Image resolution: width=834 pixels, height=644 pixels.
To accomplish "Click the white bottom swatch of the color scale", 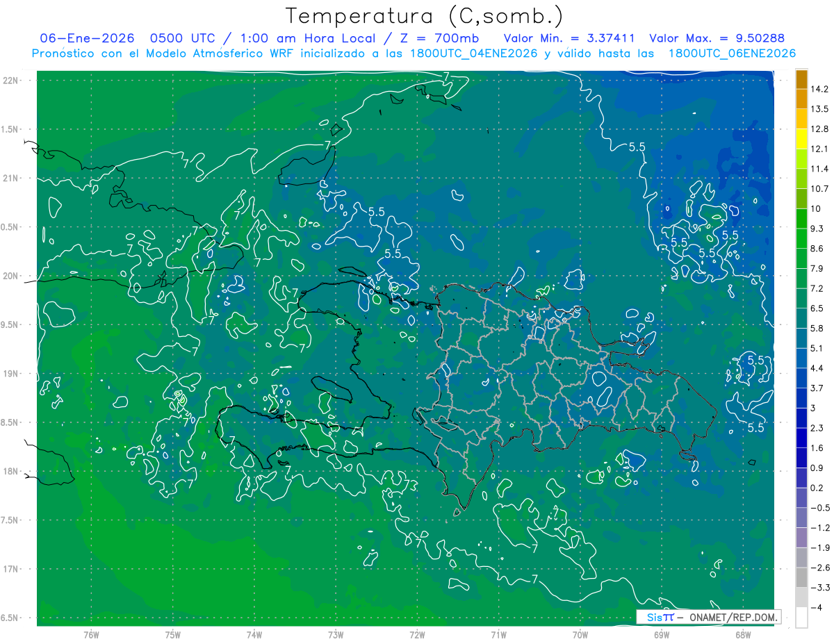I will [x=801, y=618].
